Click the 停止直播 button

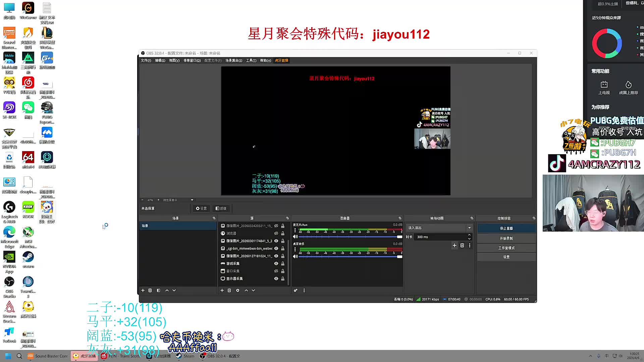tap(506, 228)
